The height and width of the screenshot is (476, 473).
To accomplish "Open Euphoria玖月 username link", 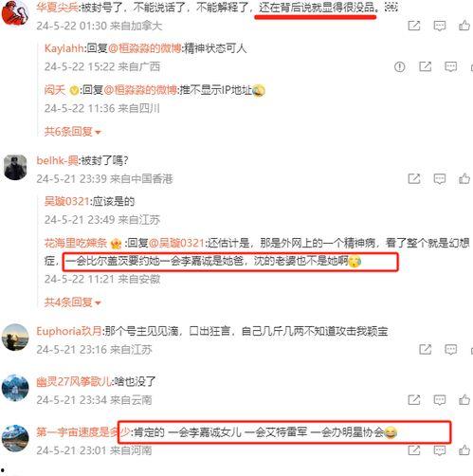I will click(69, 331).
